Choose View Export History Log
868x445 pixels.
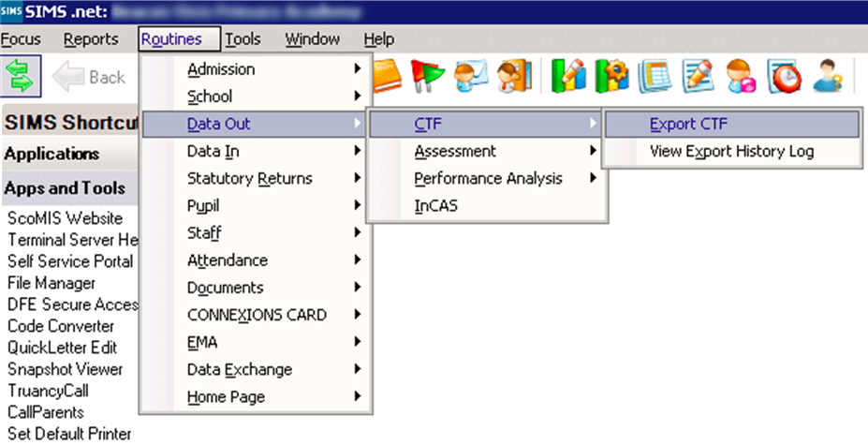tap(732, 151)
